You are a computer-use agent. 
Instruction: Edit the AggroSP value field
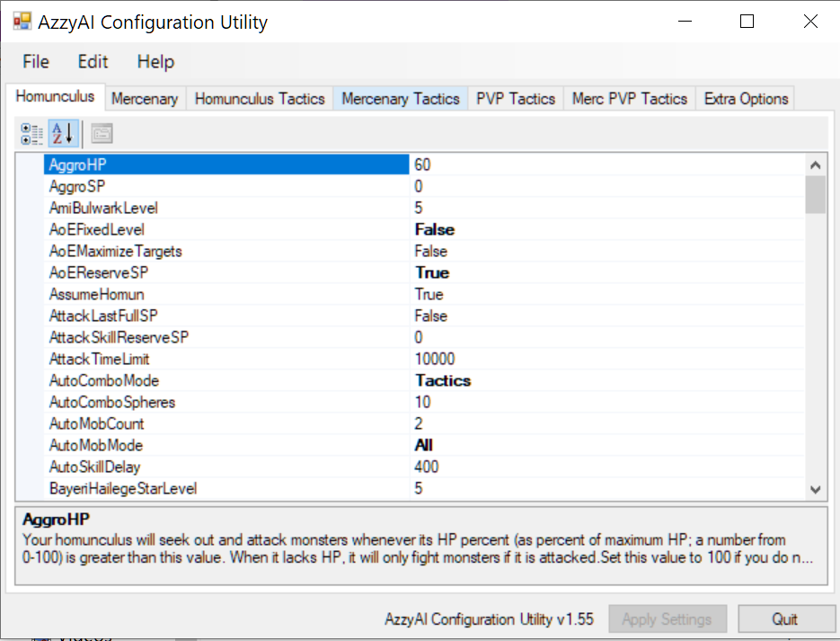[x=607, y=186]
